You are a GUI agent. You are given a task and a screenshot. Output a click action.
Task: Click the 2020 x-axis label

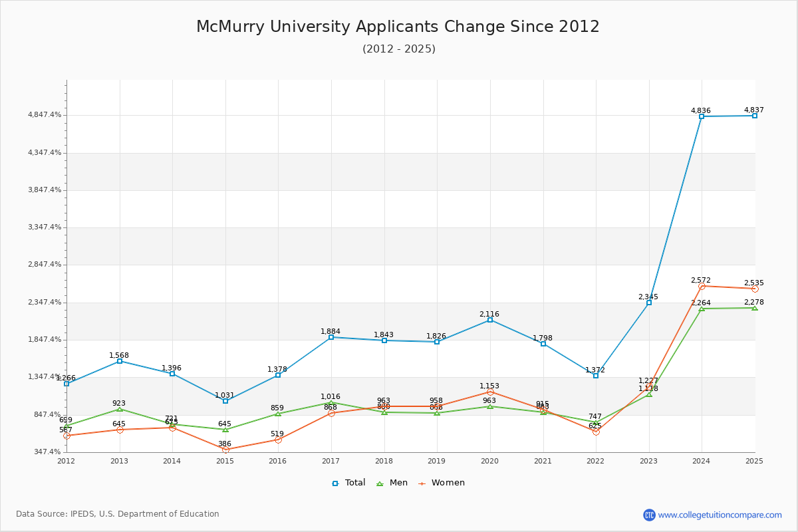(489, 461)
